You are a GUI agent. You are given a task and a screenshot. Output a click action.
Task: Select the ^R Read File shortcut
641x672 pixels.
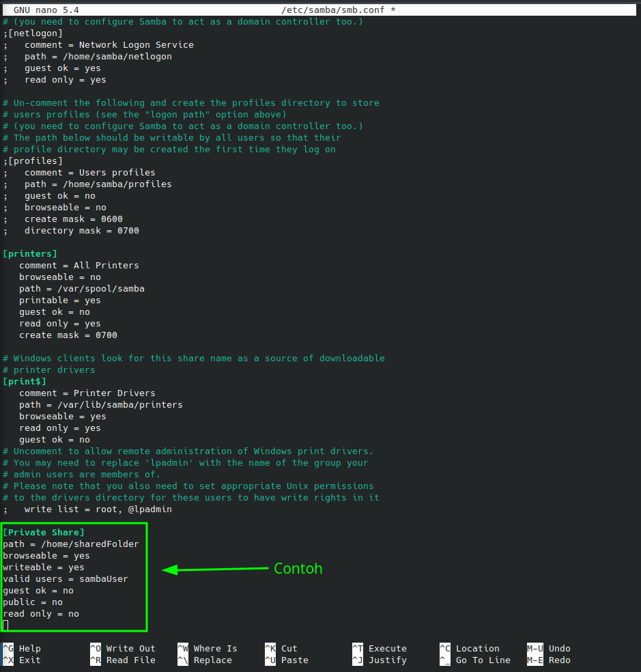123,660
